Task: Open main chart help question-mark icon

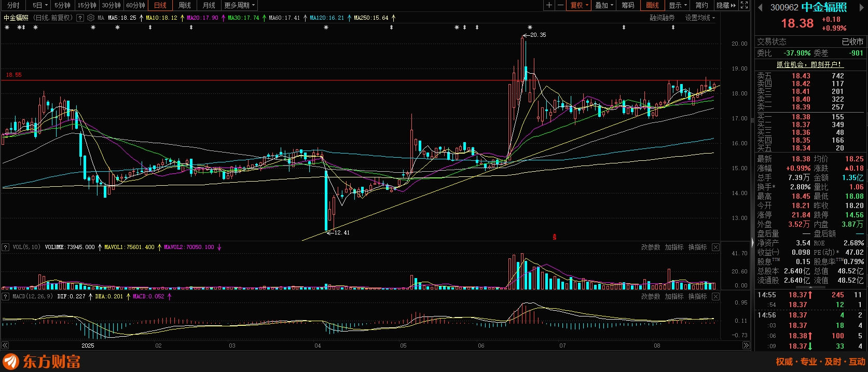Action: pos(80,18)
